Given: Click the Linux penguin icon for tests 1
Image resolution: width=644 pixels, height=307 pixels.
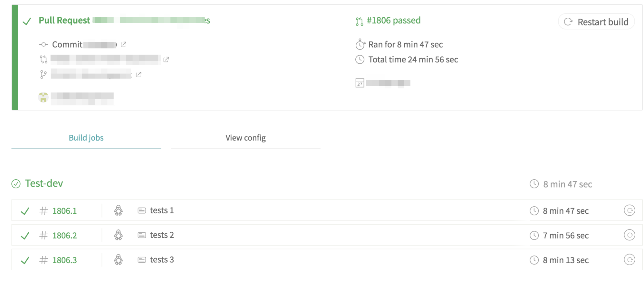Looking at the screenshot, I should click(x=119, y=210).
